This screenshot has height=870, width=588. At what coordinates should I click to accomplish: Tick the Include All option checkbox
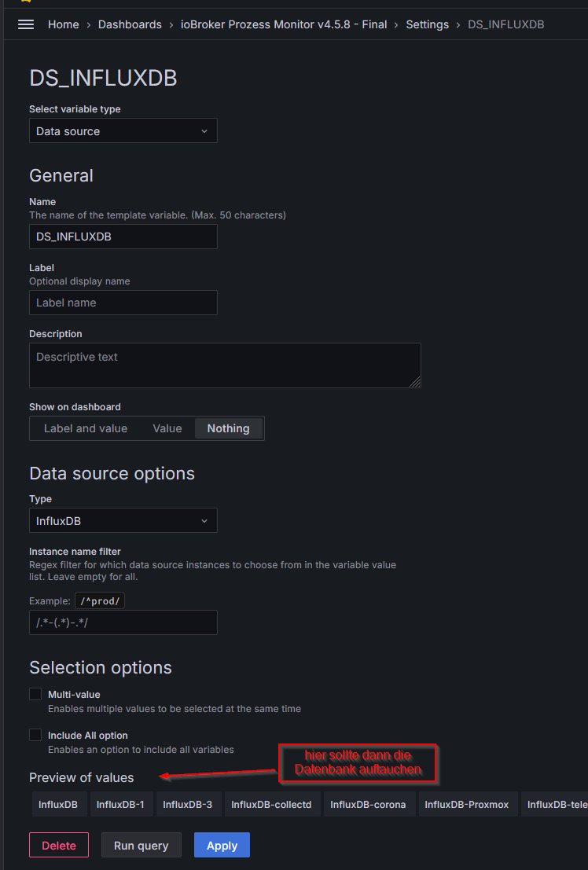click(x=35, y=735)
